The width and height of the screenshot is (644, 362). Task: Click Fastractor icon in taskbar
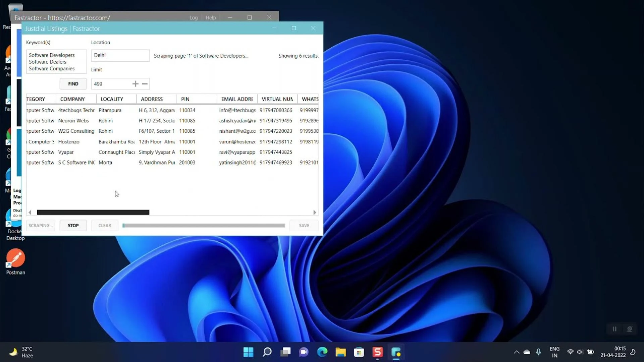pyautogui.click(x=396, y=352)
